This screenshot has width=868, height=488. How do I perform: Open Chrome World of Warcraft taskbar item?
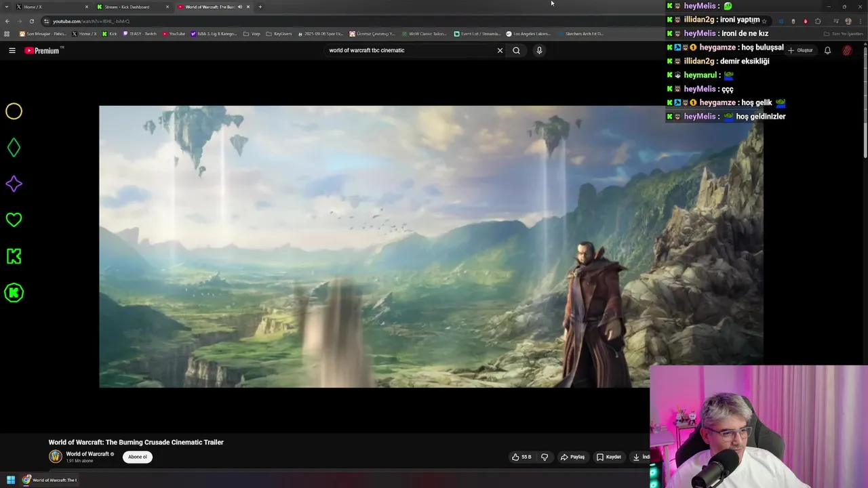tap(50, 480)
